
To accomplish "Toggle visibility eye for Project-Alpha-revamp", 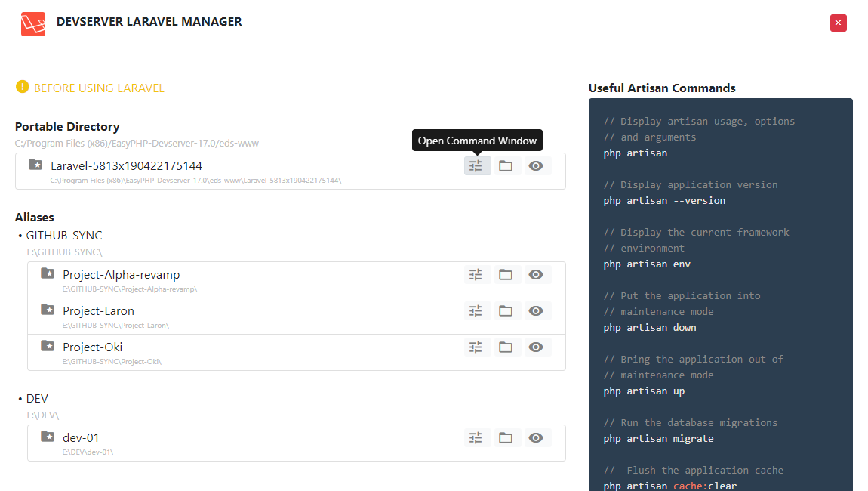I will (536, 274).
